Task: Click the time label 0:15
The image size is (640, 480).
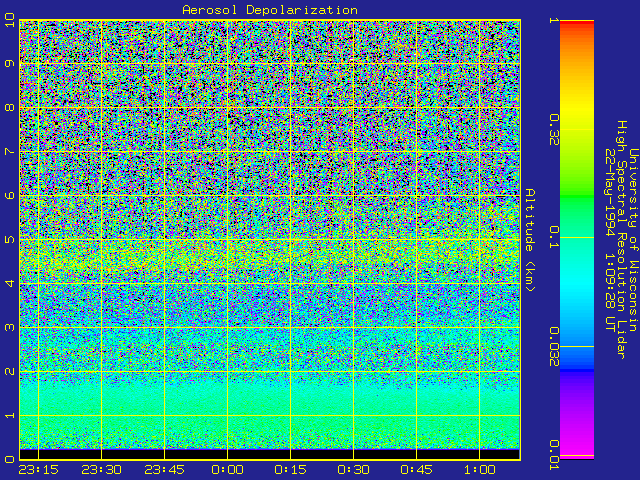Action: click(x=290, y=470)
